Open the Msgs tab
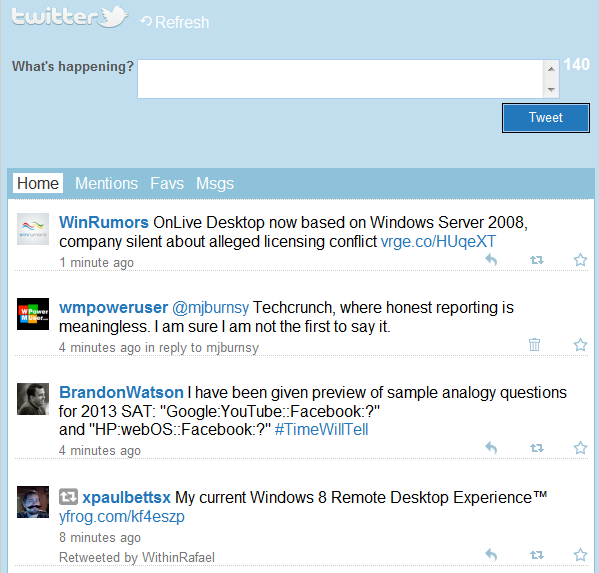599x573 pixels. coord(215,184)
